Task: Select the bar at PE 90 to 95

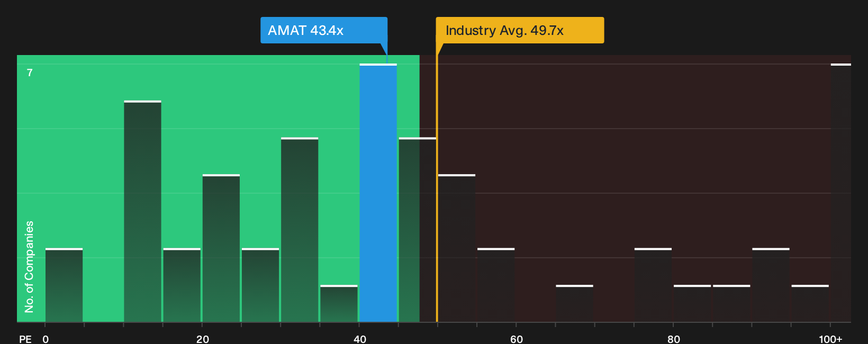Action: pos(771,285)
